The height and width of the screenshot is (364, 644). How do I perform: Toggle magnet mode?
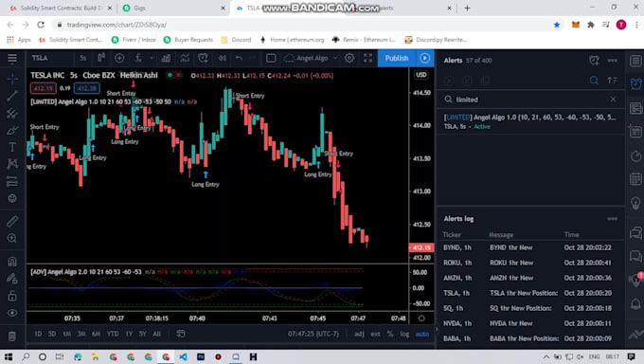point(12,262)
